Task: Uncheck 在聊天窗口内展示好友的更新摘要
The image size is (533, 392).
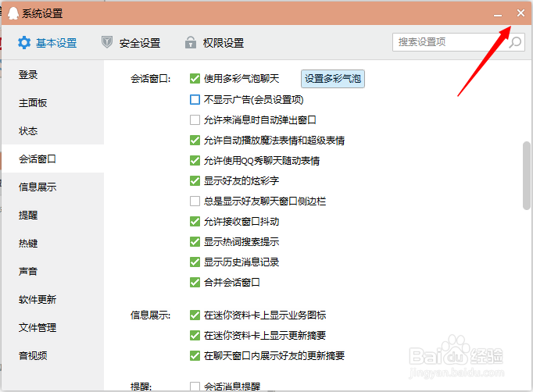Action: 195,355
